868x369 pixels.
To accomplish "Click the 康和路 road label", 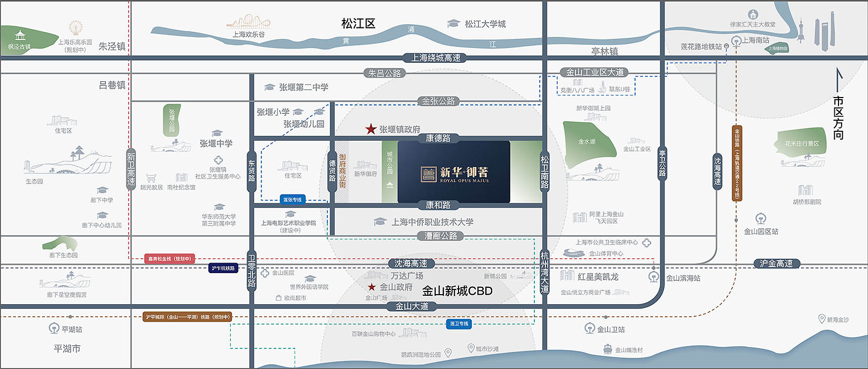I will (438, 205).
